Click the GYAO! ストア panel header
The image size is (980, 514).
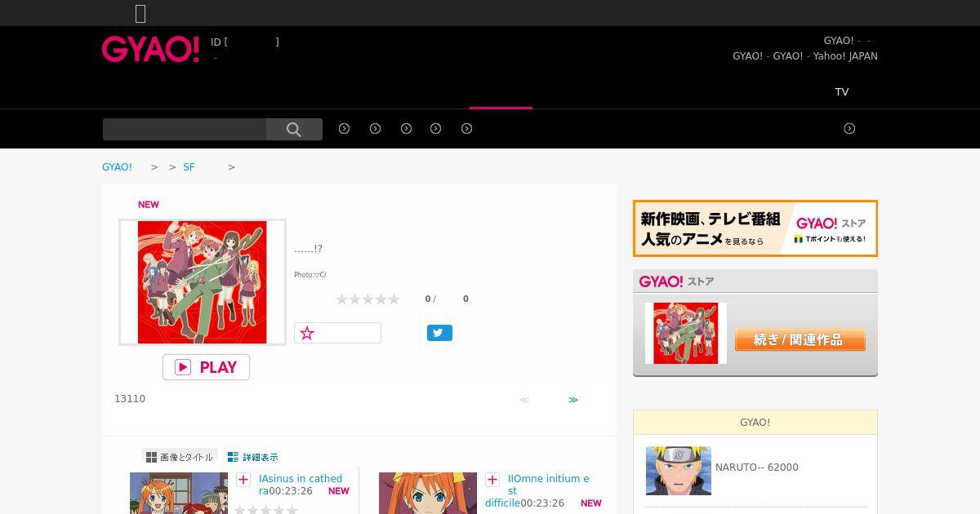coord(755,281)
